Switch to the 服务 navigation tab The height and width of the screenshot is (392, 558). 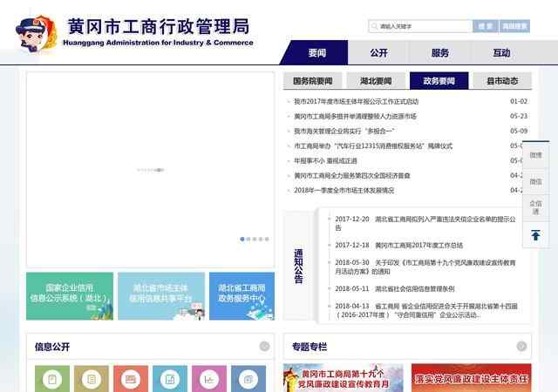tap(440, 52)
